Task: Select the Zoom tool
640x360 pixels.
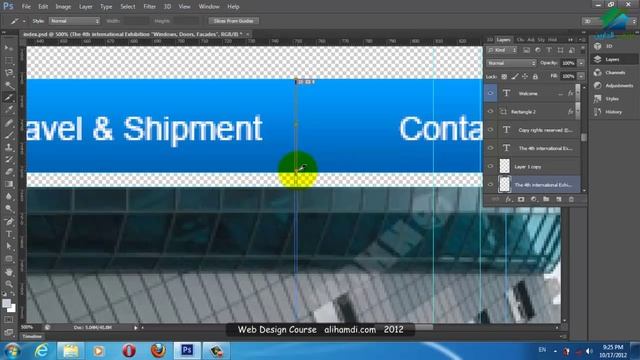Action: 9,284
